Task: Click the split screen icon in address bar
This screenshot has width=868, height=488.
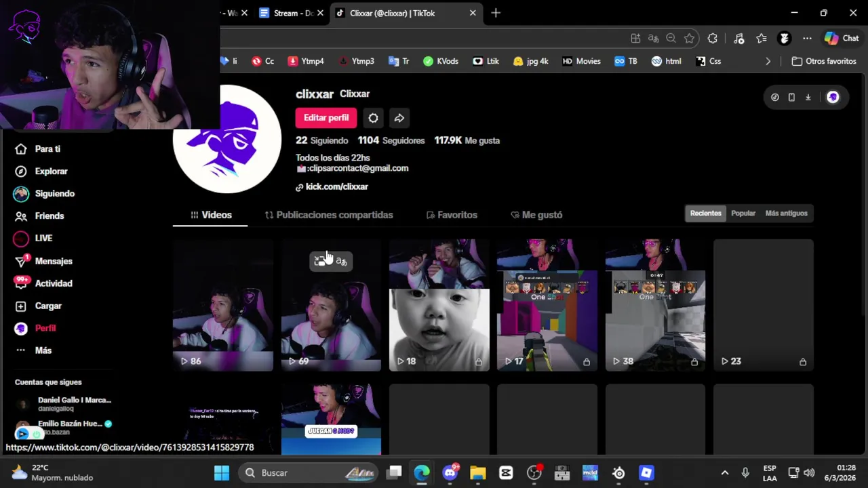Action: click(x=635, y=39)
